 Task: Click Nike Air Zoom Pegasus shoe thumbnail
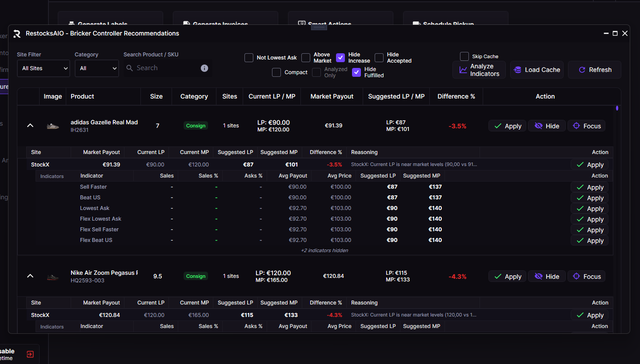tap(53, 277)
